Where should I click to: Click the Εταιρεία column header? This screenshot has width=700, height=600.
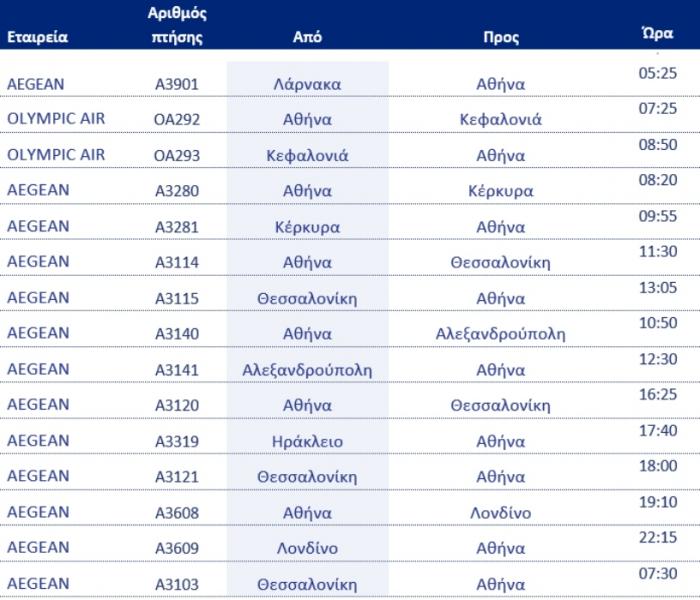tap(38, 37)
